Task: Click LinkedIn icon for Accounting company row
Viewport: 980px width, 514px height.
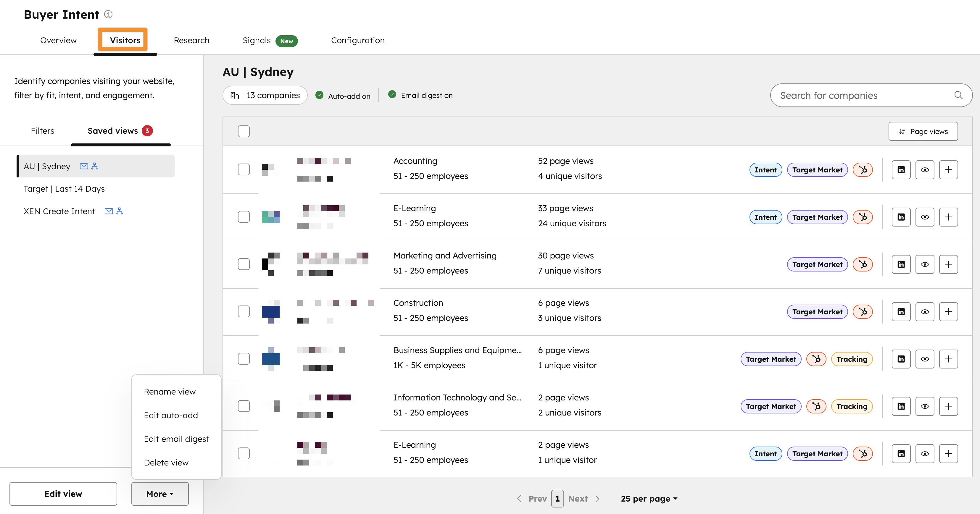Action: 901,170
